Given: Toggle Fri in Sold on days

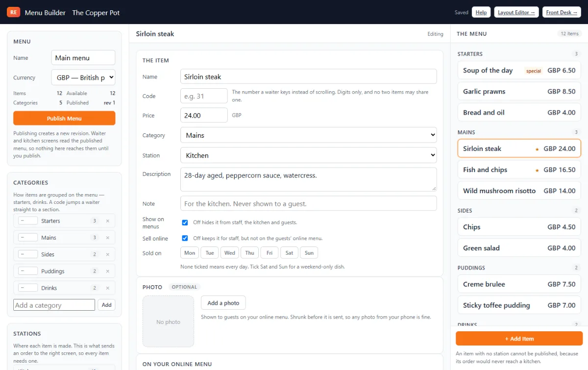Looking at the screenshot, I should (x=269, y=253).
